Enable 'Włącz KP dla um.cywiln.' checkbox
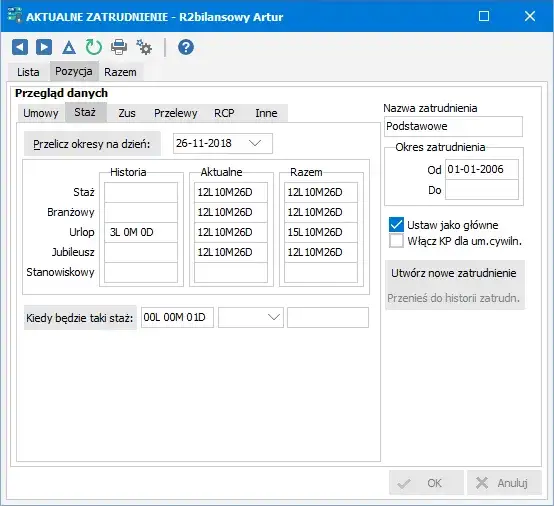 396,241
